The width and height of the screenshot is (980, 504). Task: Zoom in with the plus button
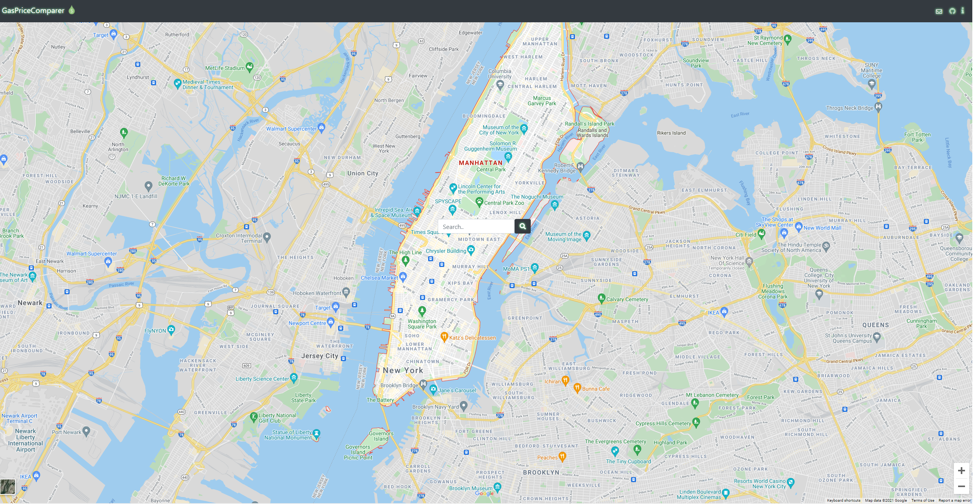961,471
